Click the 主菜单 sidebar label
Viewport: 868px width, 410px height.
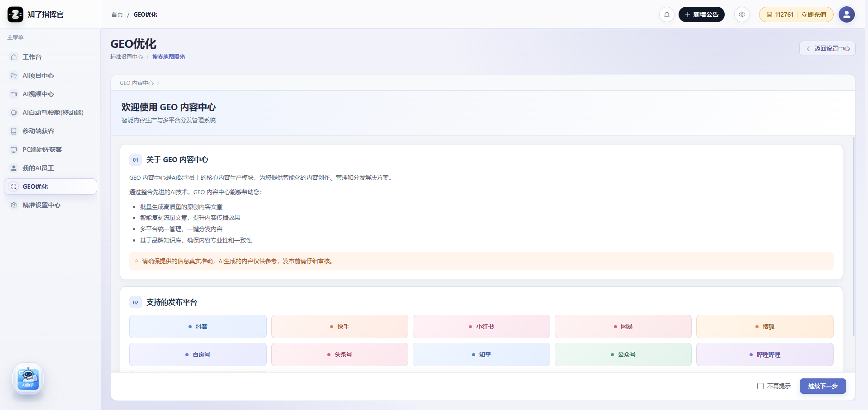pyautogui.click(x=15, y=37)
